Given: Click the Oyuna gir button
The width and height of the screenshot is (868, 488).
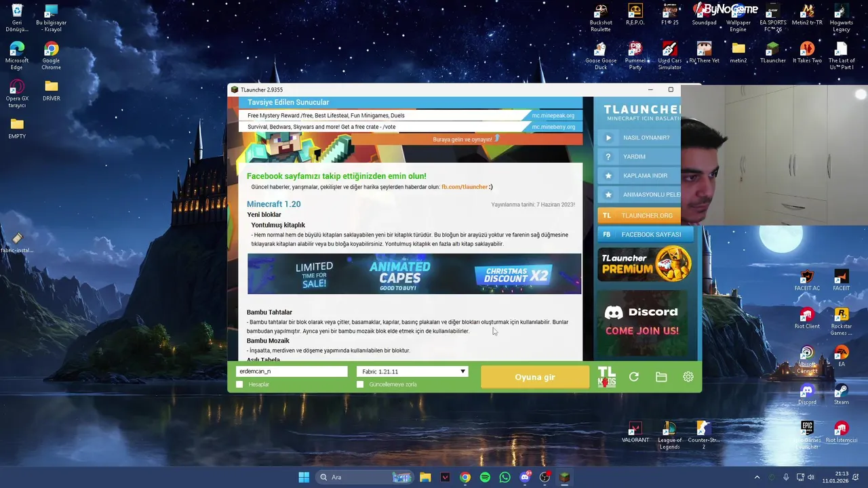Looking at the screenshot, I should [x=535, y=378].
